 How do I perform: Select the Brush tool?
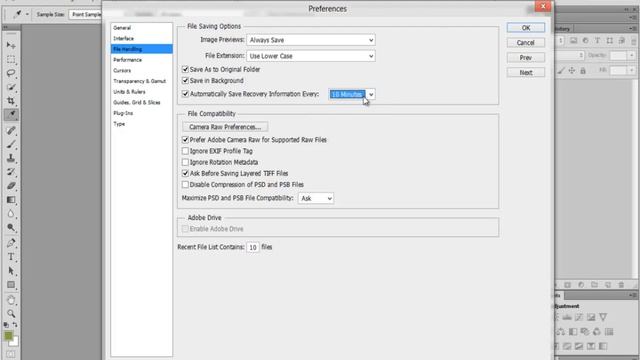point(11,144)
